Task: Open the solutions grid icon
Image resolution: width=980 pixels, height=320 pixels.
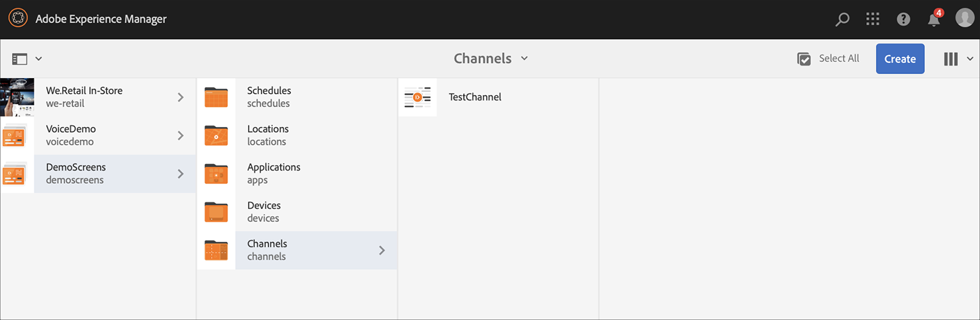Action: click(x=873, y=19)
